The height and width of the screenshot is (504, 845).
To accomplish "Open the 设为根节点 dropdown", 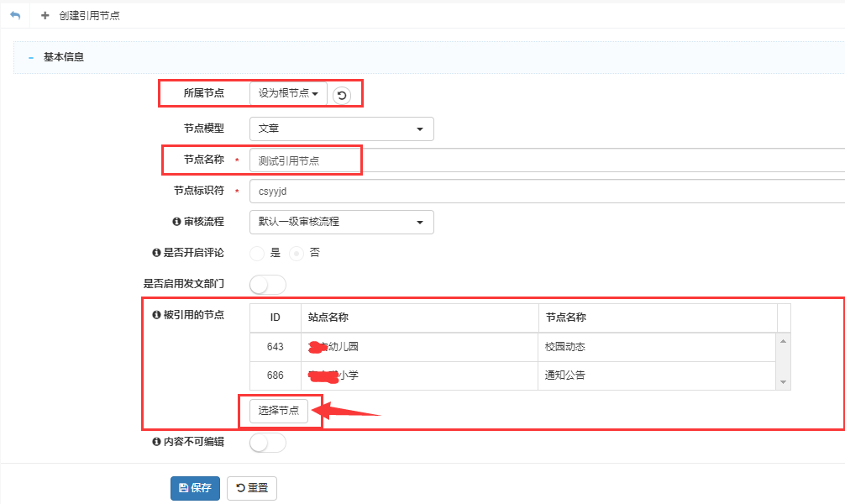I will pos(288,94).
